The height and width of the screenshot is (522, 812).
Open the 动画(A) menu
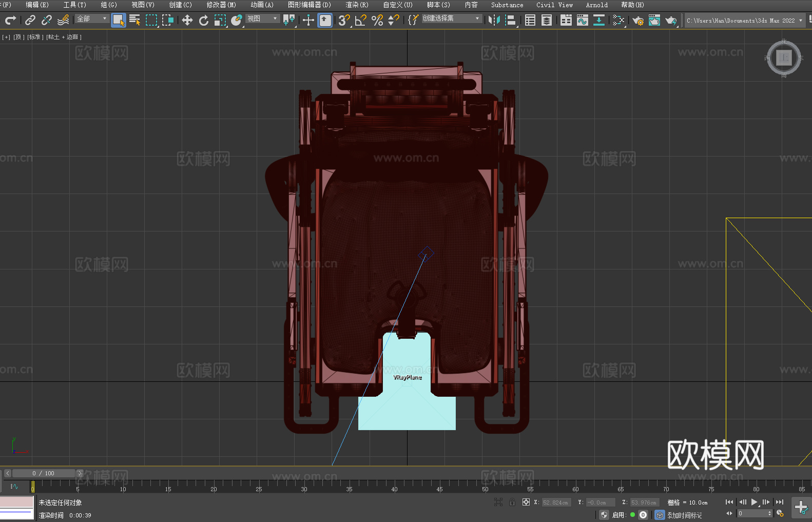pyautogui.click(x=262, y=5)
